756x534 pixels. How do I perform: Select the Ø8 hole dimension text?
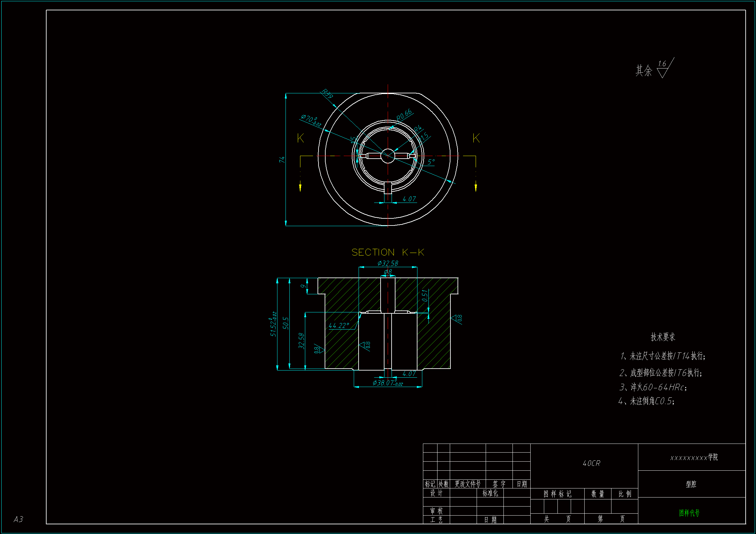[x=388, y=272]
